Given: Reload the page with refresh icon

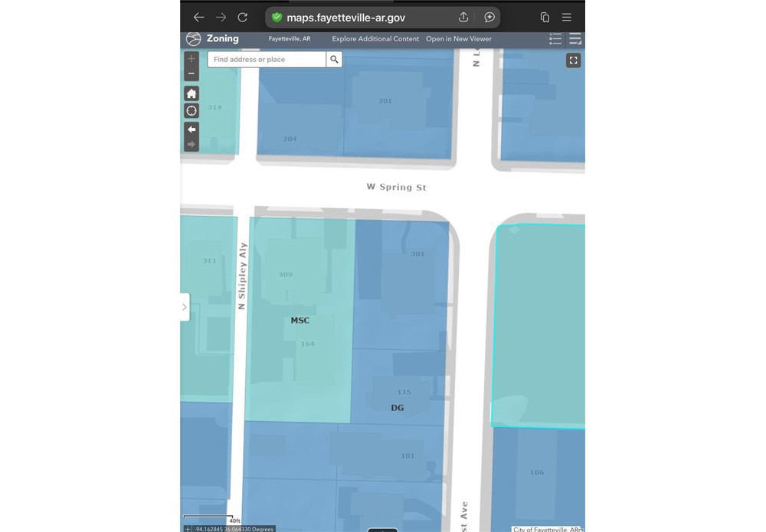Looking at the screenshot, I should (242, 17).
